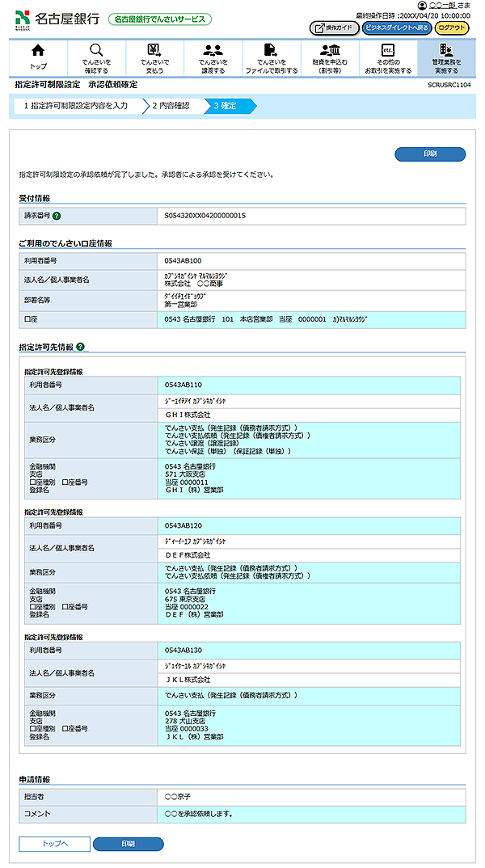Open the 操作ガイド button
The height and width of the screenshot is (868, 485).
(x=333, y=27)
